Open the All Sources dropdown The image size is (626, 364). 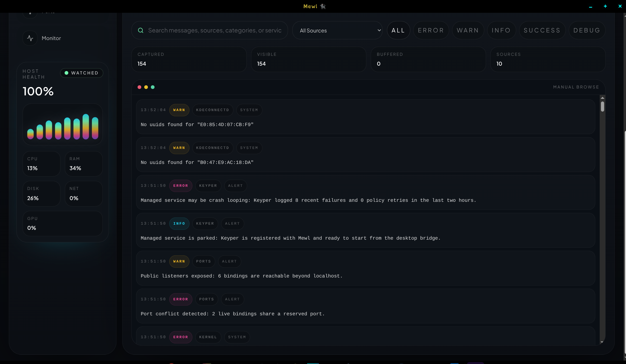point(338,30)
